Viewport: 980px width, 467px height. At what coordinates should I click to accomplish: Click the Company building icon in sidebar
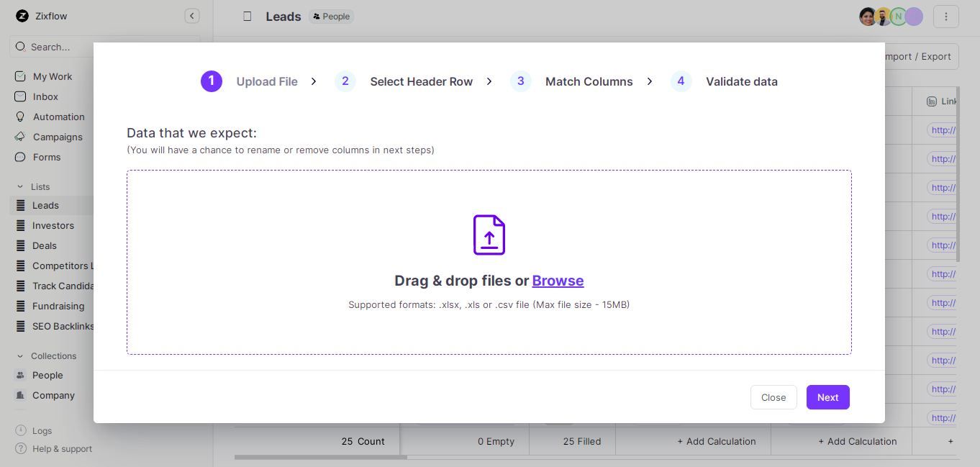coord(19,395)
